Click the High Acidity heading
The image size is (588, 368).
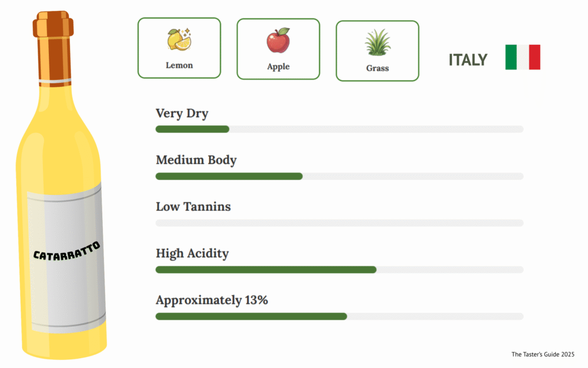[192, 253]
